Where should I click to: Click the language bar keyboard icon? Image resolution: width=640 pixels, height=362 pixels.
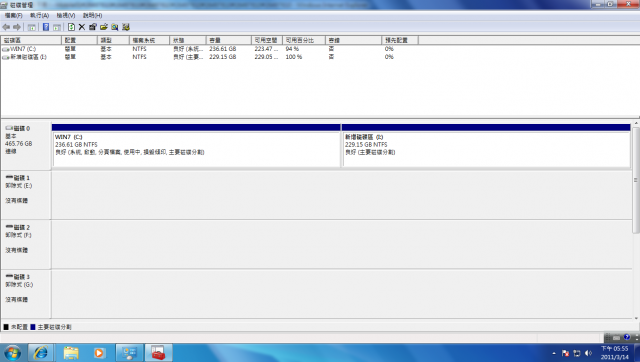[616, 338]
